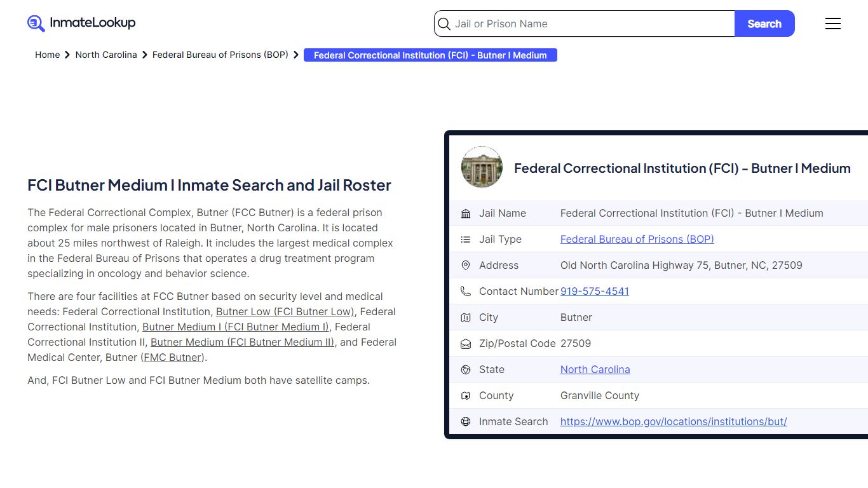Click the Jail Name value text
868x488 pixels.
click(692, 213)
